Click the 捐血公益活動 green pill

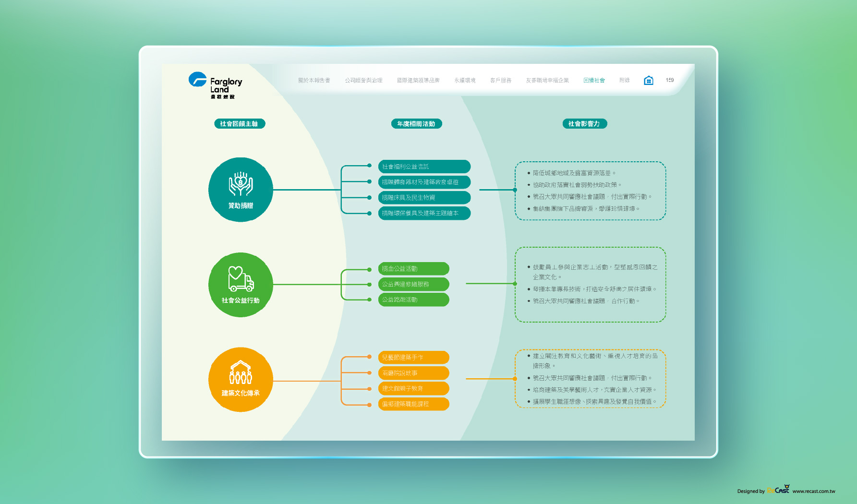click(414, 269)
